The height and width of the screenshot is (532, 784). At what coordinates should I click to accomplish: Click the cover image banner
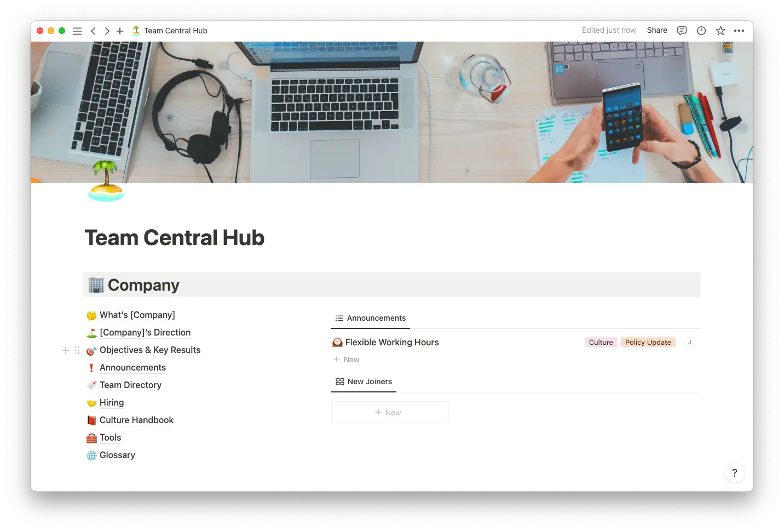[392, 112]
